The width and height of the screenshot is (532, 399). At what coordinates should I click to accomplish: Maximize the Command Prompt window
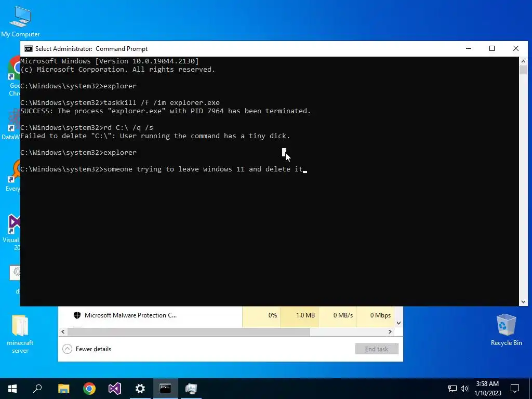[492, 48]
